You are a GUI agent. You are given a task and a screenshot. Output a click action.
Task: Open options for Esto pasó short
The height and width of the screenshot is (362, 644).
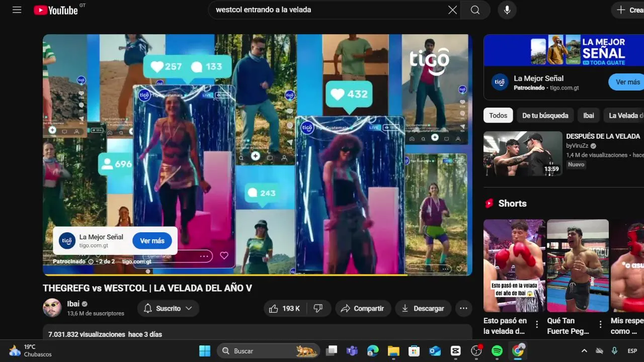tap(537, 324)
